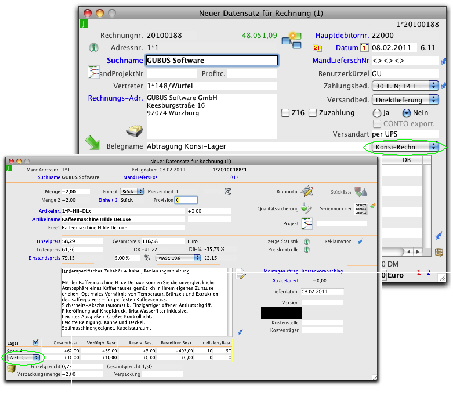Click the percent icon beside discount dropdown
The width and height of the screenshot is (453, 393).
click(147, 257)
